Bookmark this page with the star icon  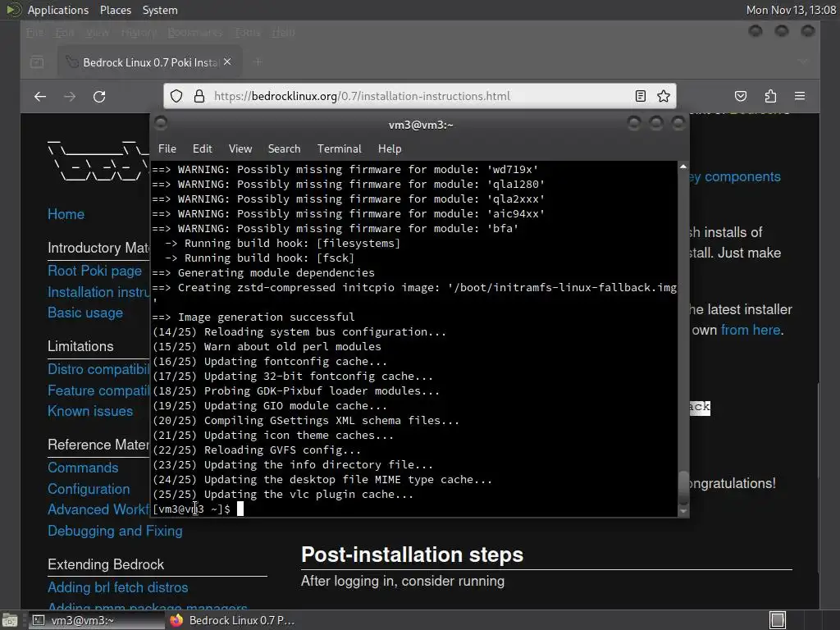(x=664, y=97)
